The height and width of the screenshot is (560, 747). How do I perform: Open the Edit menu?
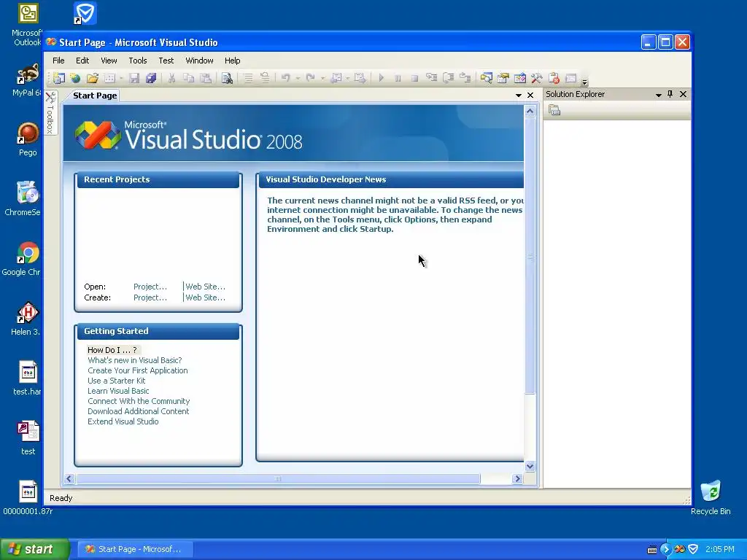click(x=82, y=61)
